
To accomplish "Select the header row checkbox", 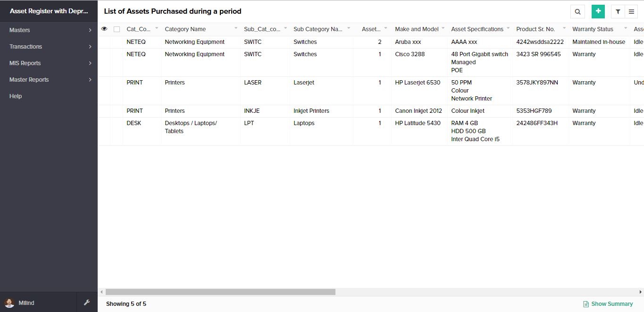I will click(x=117, y=29).
